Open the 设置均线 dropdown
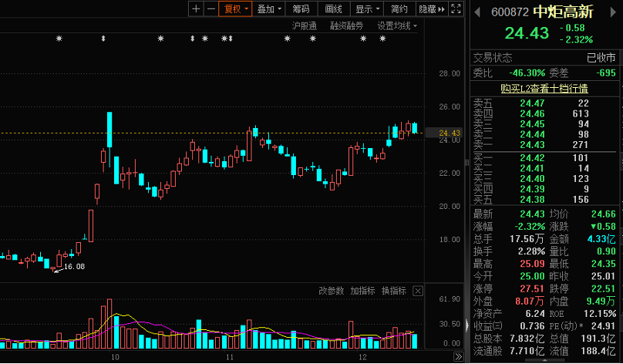 396,25
